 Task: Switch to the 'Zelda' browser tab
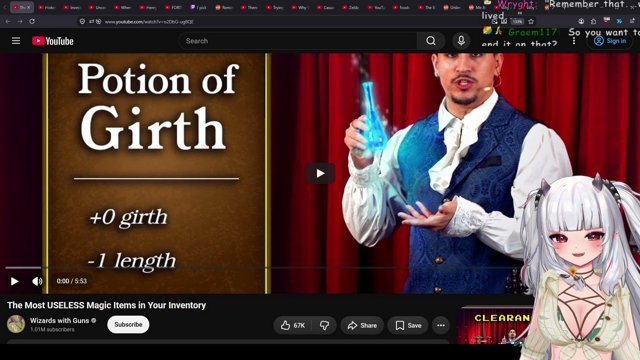tap(350, 7)
